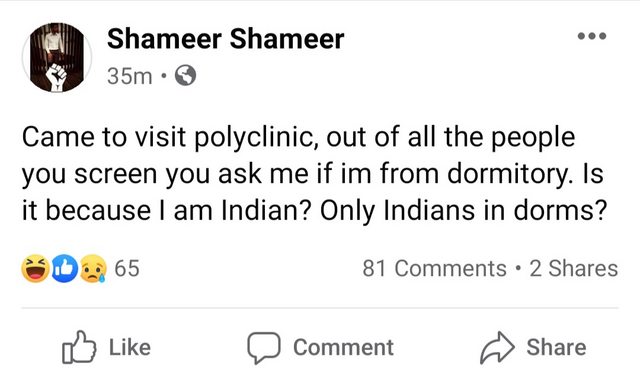Screen dimensions: 640x385
Task: Click the post text about the polyclinic
Action: point(314,174)
